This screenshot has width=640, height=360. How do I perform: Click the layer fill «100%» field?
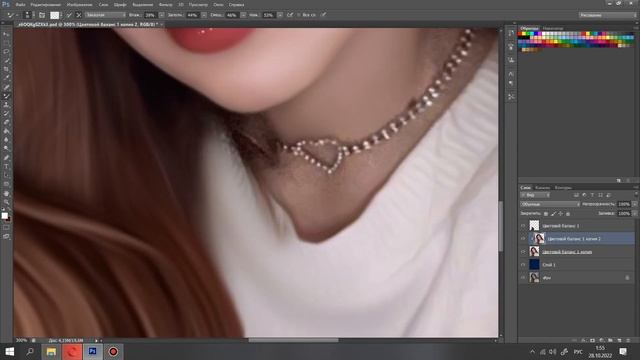(x=624, y=213)
